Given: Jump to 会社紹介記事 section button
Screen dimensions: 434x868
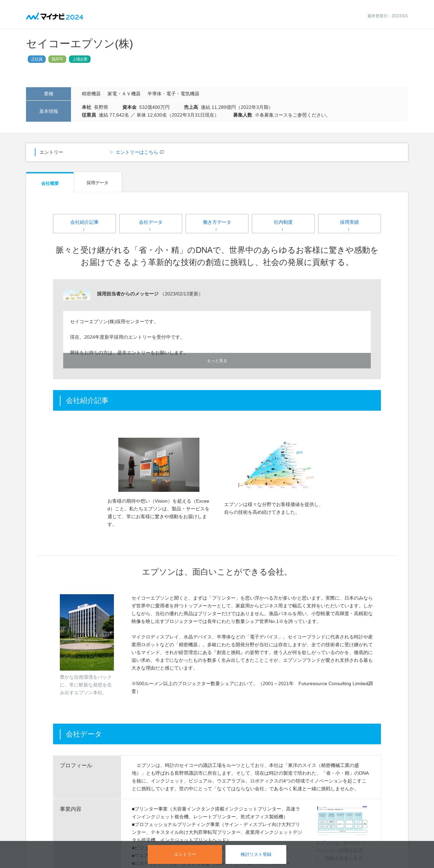Looking at the screenshot, I should [x=85, y=223].
